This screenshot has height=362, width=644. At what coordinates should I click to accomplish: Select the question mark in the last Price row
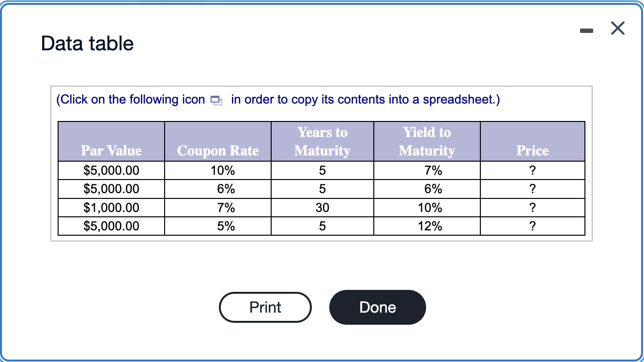(532, 226)
